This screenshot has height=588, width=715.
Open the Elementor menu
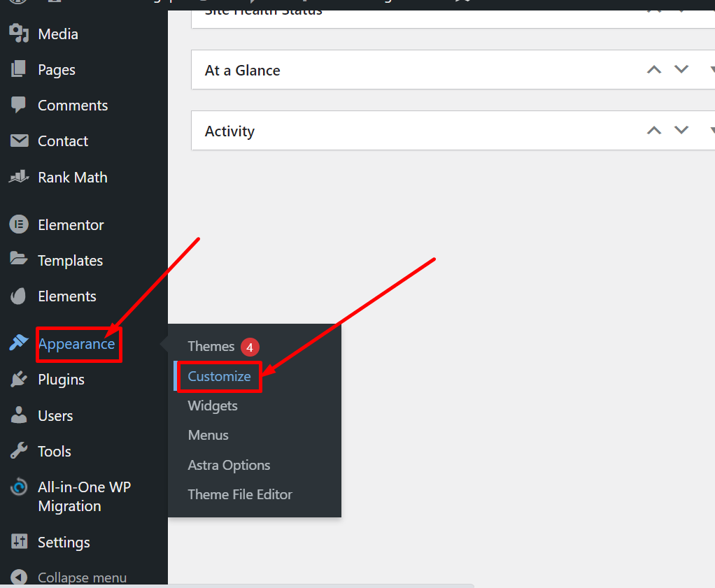coord(71,224)
